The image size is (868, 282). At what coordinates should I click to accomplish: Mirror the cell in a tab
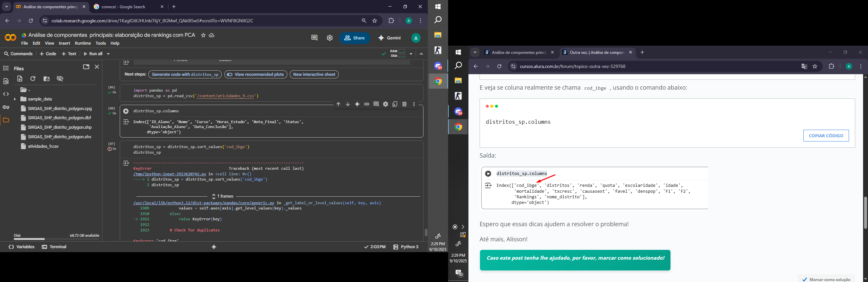[395, 105]
